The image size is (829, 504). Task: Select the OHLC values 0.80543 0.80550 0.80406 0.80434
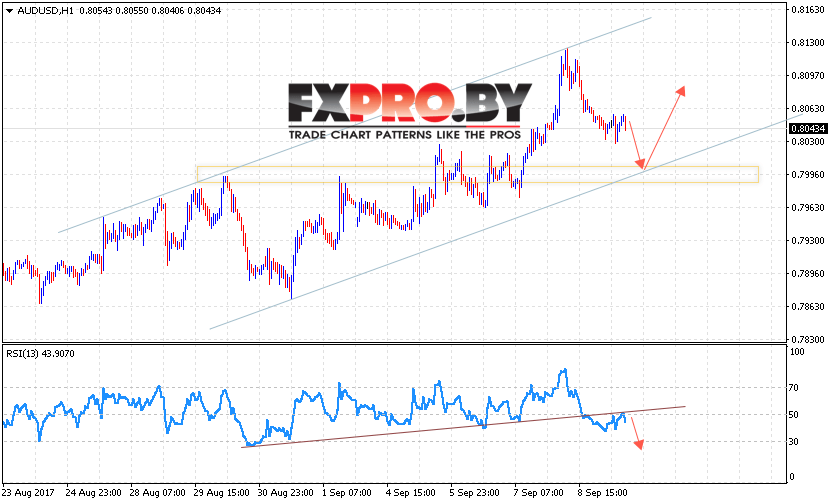[150, 11]
